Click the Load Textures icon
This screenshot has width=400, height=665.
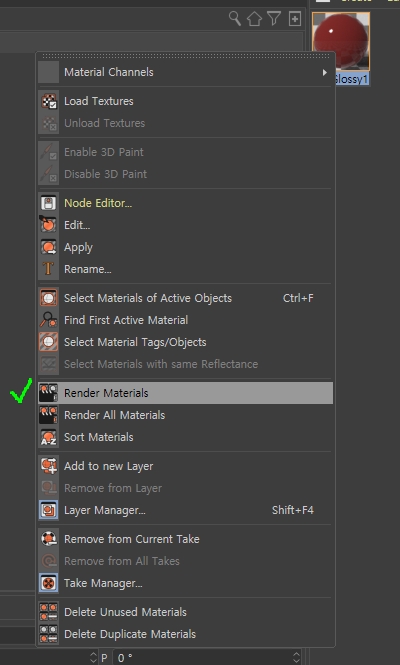coord(49,101)
